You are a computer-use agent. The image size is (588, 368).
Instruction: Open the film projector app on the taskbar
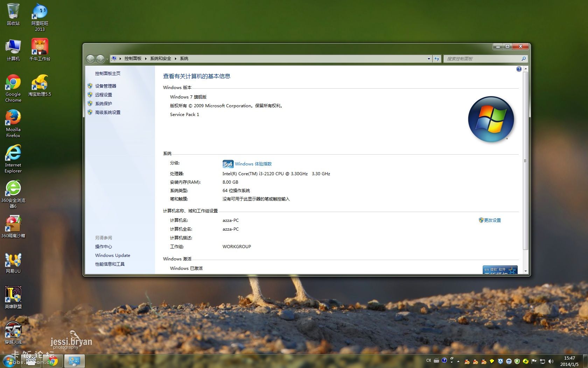31,361
